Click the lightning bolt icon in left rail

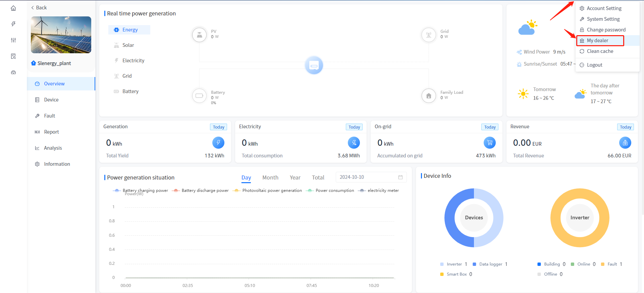[x=13, y=24]
